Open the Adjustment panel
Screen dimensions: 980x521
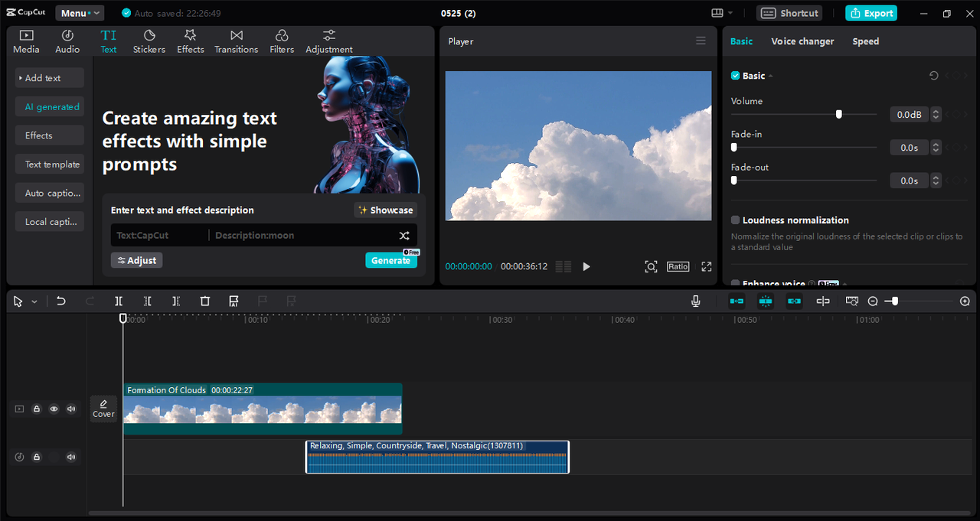[x=329, y=41]
